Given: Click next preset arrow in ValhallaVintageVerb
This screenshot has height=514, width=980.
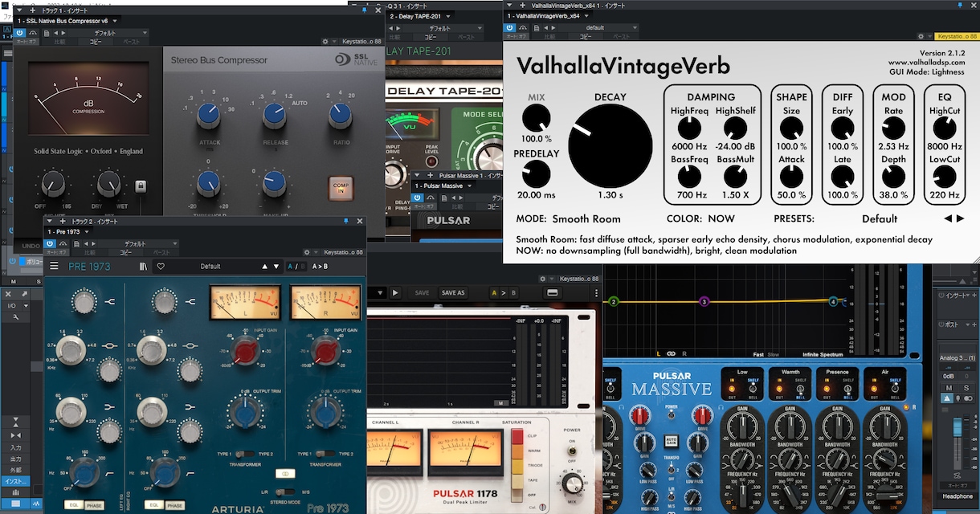Looking at the screenshot, I should (x=960, y=218).
